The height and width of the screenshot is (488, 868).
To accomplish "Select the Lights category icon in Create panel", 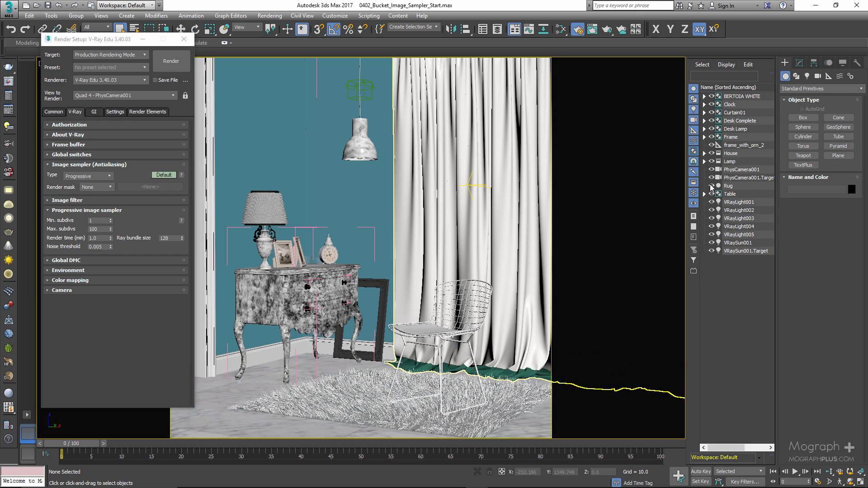I will [x=807, y=76].
